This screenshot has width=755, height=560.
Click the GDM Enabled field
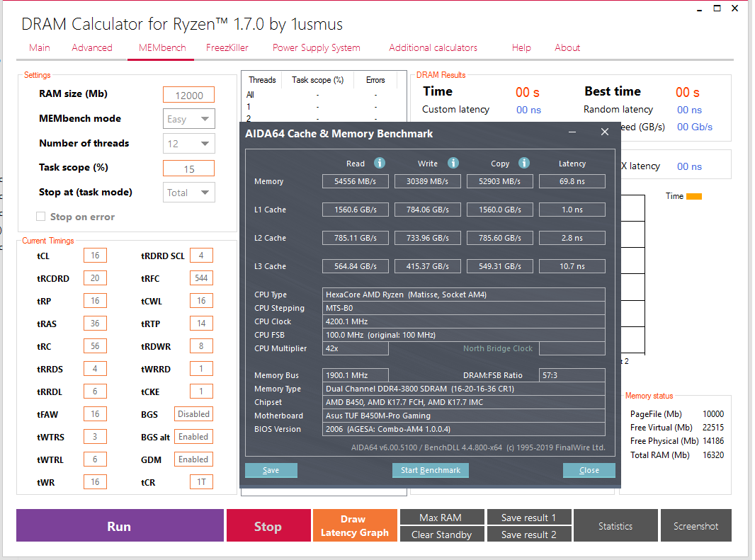coord(193,459)
